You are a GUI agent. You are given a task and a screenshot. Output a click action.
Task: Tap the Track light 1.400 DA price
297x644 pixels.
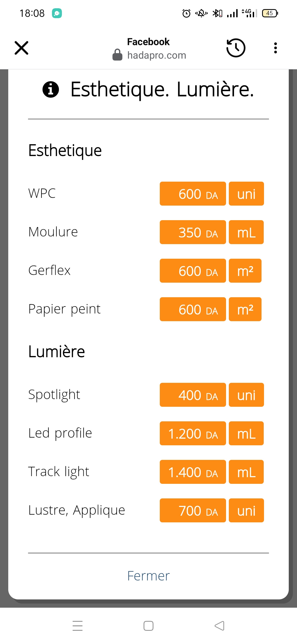coord(193,472)
